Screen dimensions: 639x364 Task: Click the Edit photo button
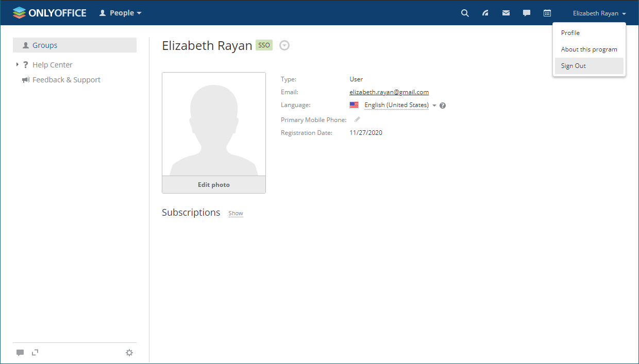pos(213,184)
